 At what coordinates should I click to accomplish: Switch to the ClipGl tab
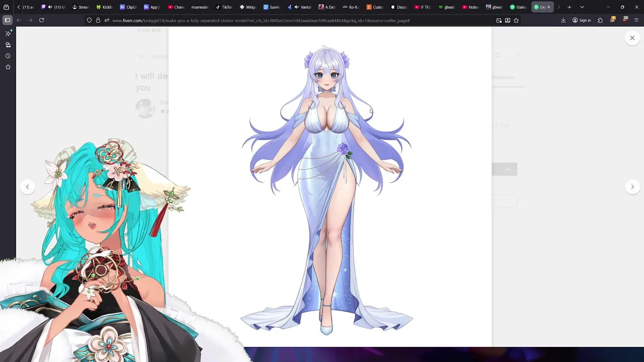pos(128,7)
